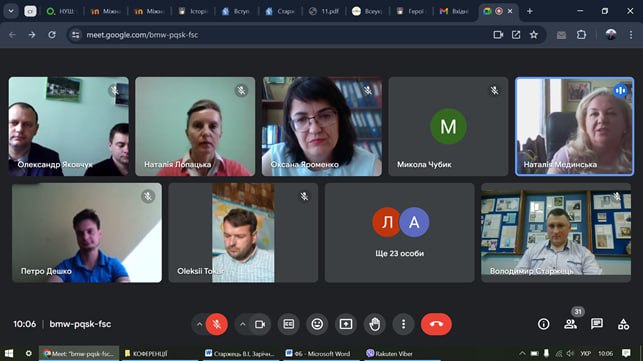Open more options three-dot menu in Meet
643x361 pixels.
403,324
